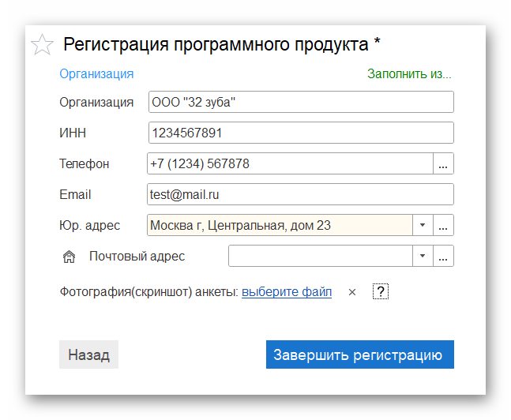Click the ИНН input field

[301, 133]
